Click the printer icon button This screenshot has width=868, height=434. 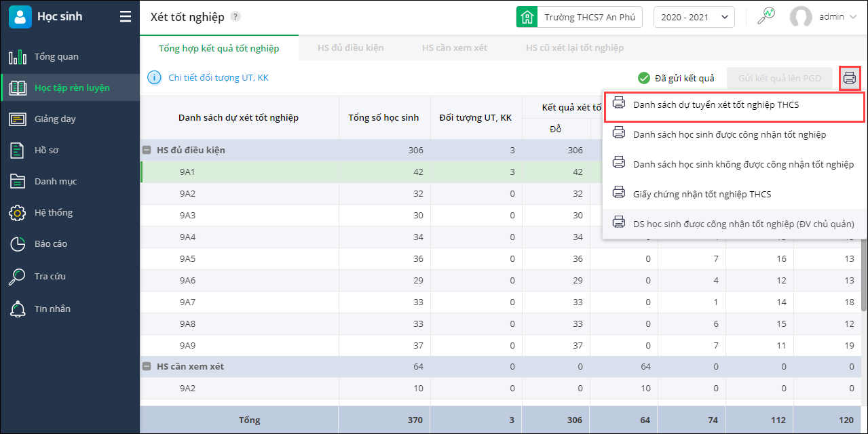(850, 78)
